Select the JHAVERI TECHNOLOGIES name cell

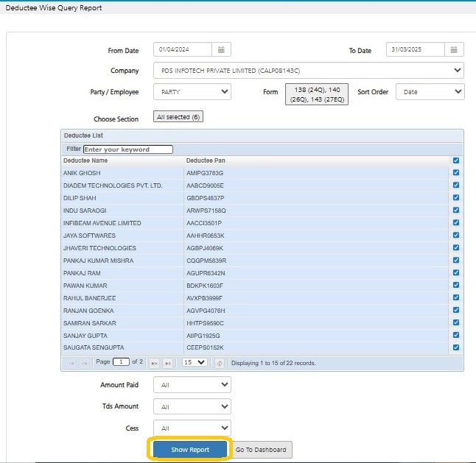(x=122, y=248)
